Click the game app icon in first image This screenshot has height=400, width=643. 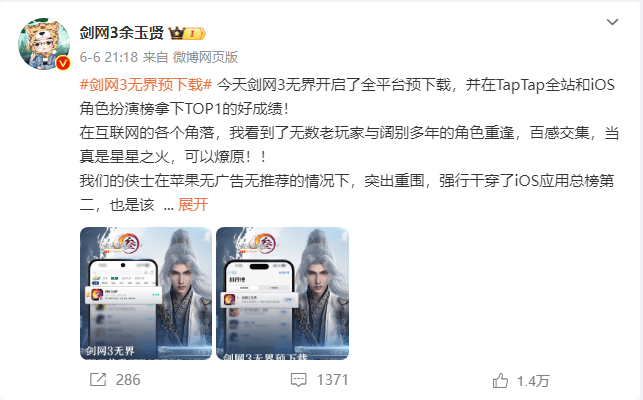click(x=97, y=294)
